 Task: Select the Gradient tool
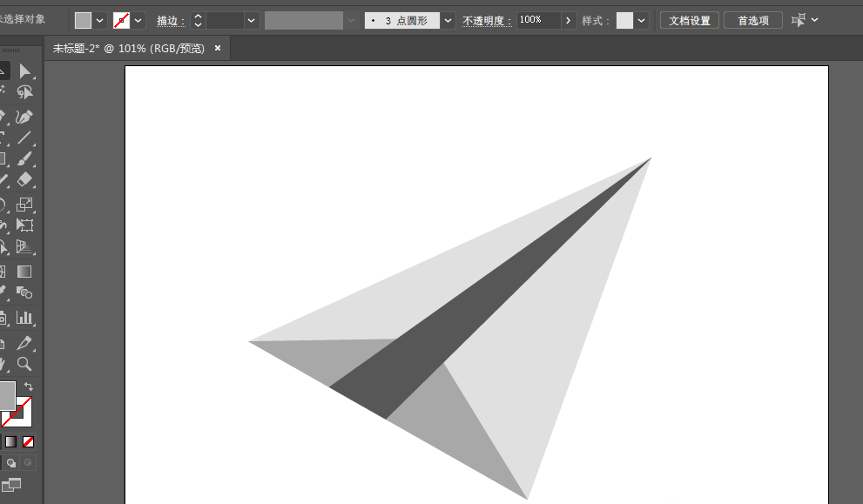pos(24,272)
